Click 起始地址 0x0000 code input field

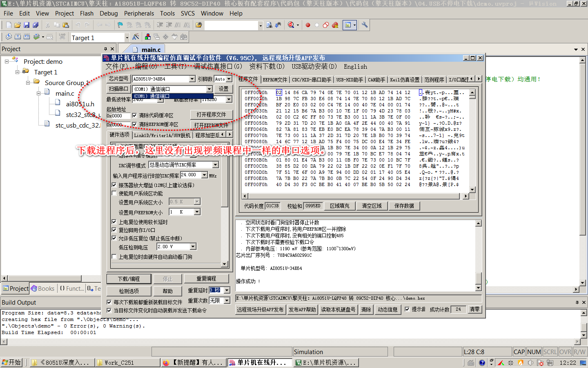click(118, 116)
